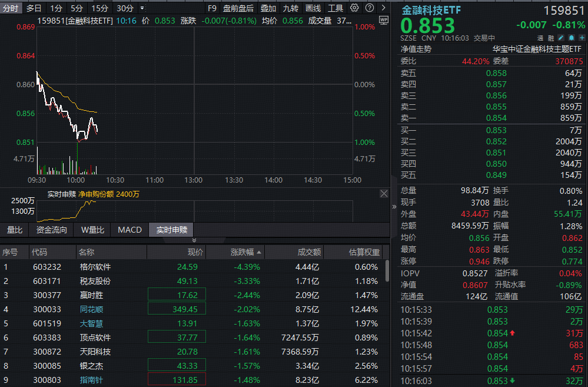588x387 pixels.
Task: Click the 融 financing indicator icon
Action: (x=551, y=38)
